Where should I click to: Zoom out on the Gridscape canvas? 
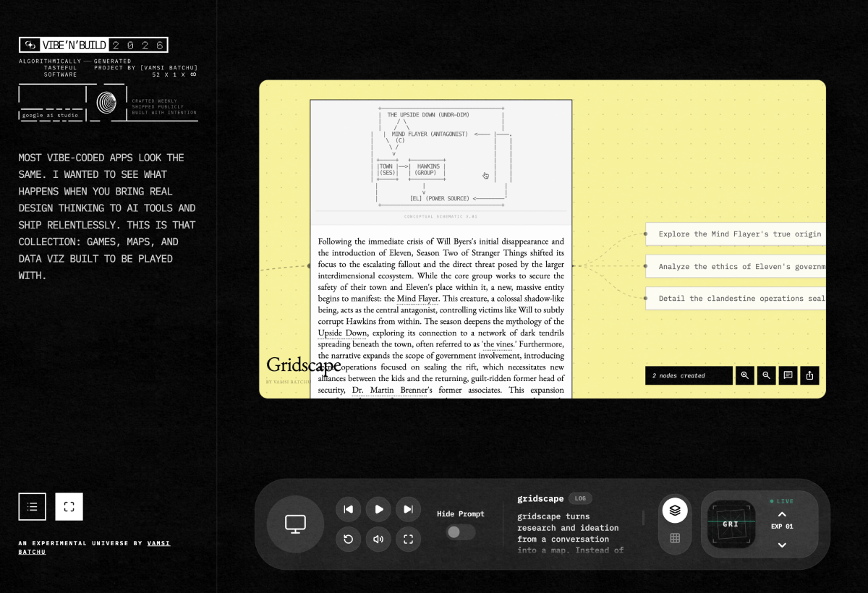point(766,375)
